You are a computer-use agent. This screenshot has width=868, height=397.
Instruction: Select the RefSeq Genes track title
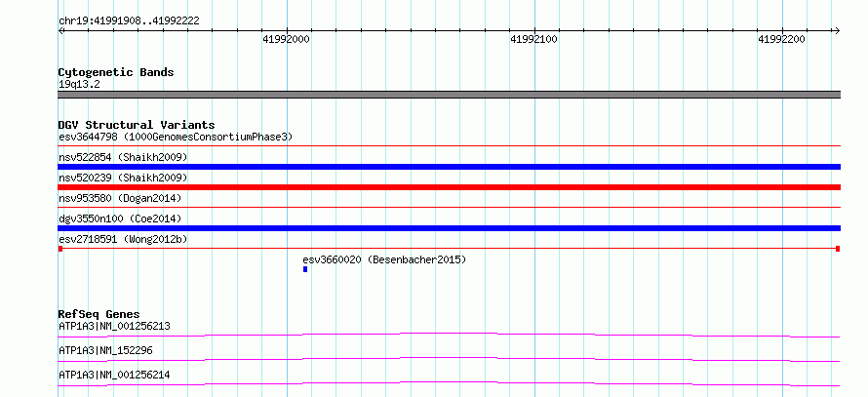click(x=99, y=314)
